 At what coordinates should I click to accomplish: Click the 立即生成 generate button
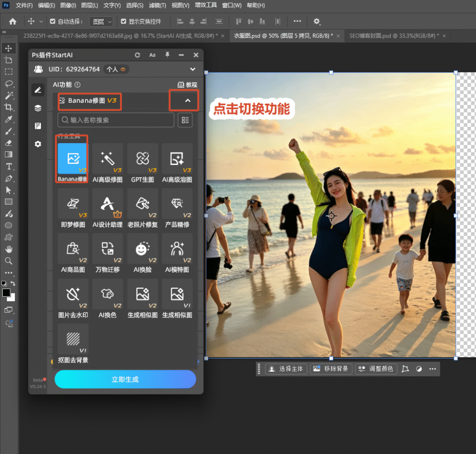coord(125,379)
